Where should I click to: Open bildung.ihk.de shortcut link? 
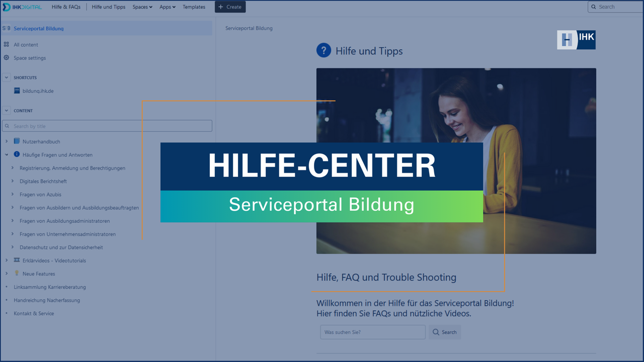click(x=38, y=91)
